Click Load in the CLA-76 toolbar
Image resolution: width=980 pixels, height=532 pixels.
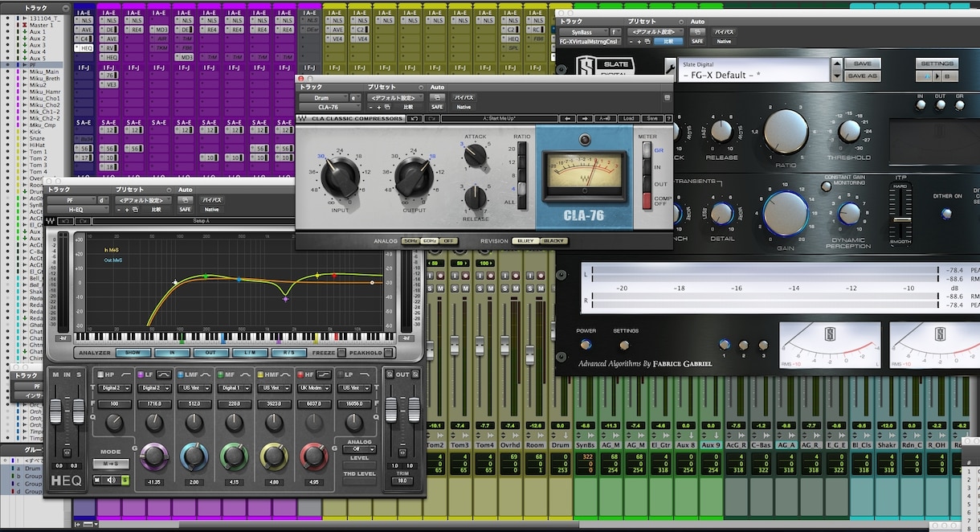click(x=627, y=118)
